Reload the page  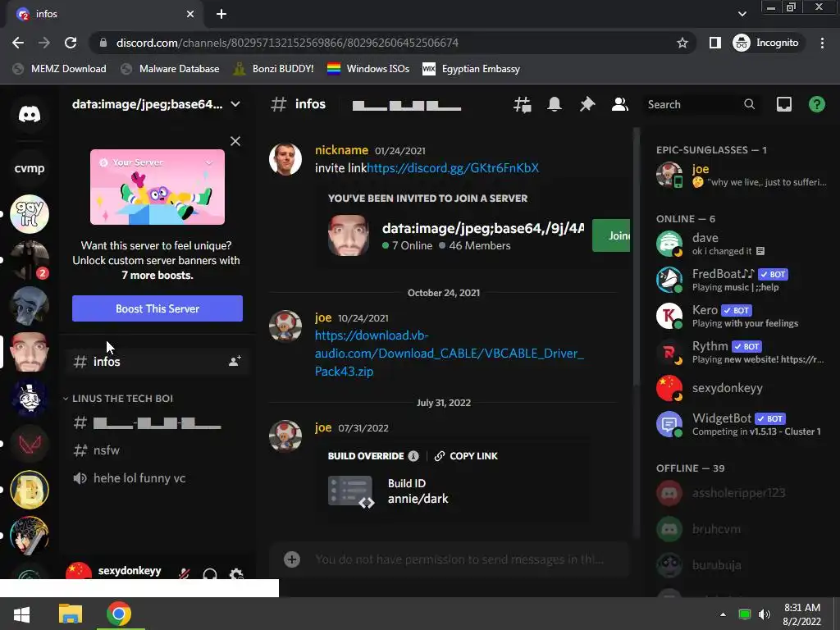pos(71,43)
